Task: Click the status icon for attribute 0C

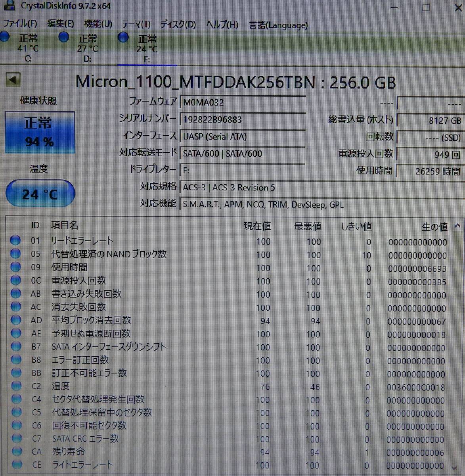Action: tap(15, 280)
